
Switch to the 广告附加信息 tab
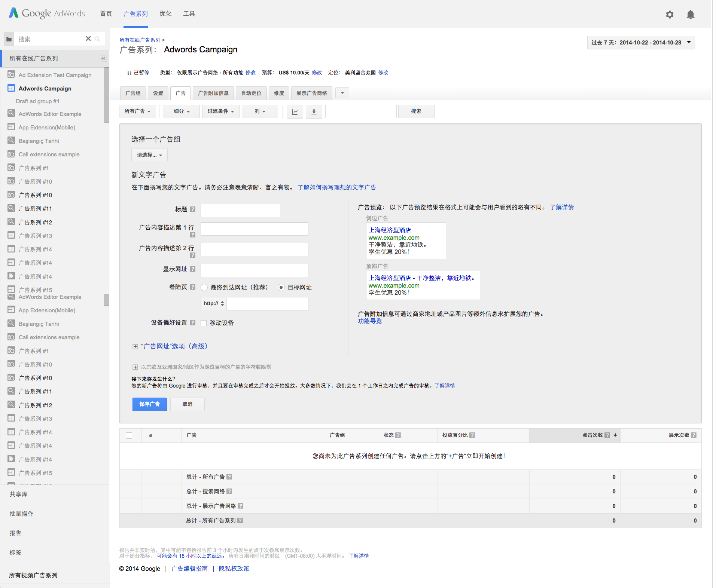(x=213, y=93)
